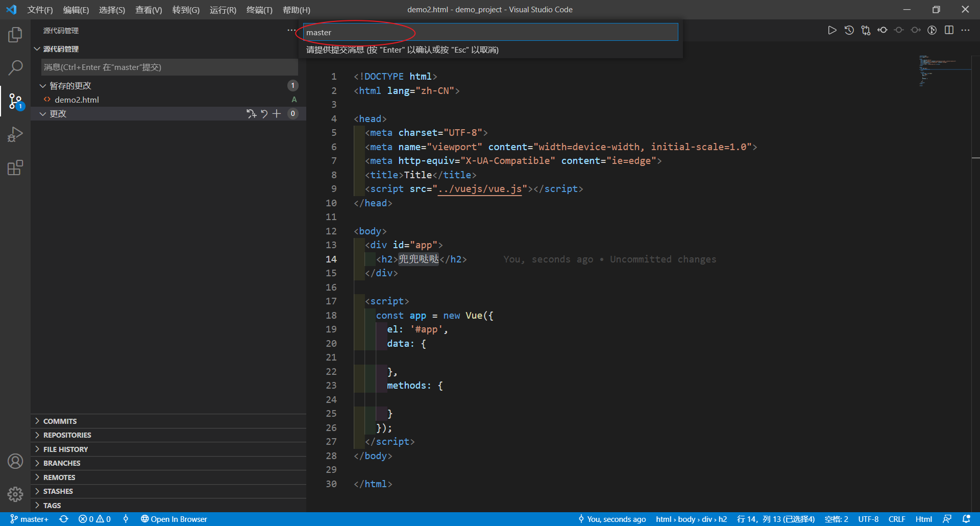Open the 帮助(H) menu

(297, 10)
